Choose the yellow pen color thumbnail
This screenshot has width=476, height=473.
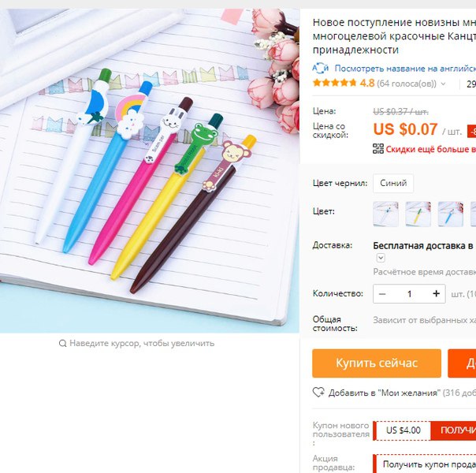pyautogui.click(x=418, y=214)
